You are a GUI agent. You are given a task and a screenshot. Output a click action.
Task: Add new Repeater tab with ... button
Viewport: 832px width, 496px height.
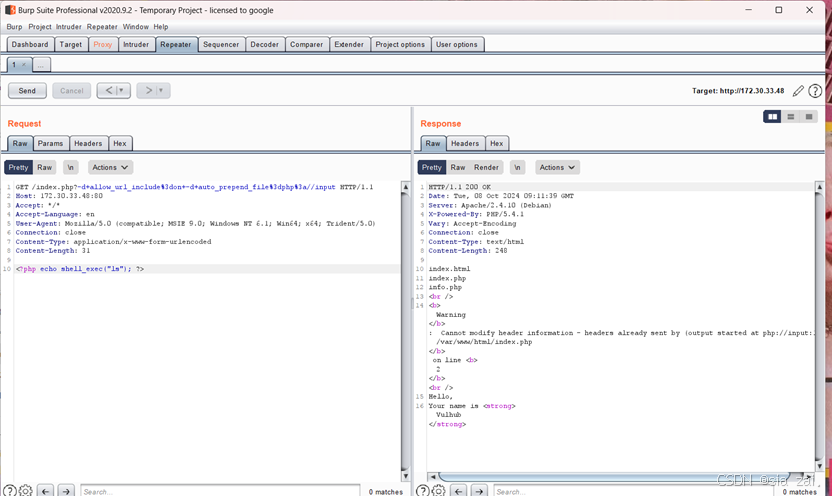coord(41,65)
